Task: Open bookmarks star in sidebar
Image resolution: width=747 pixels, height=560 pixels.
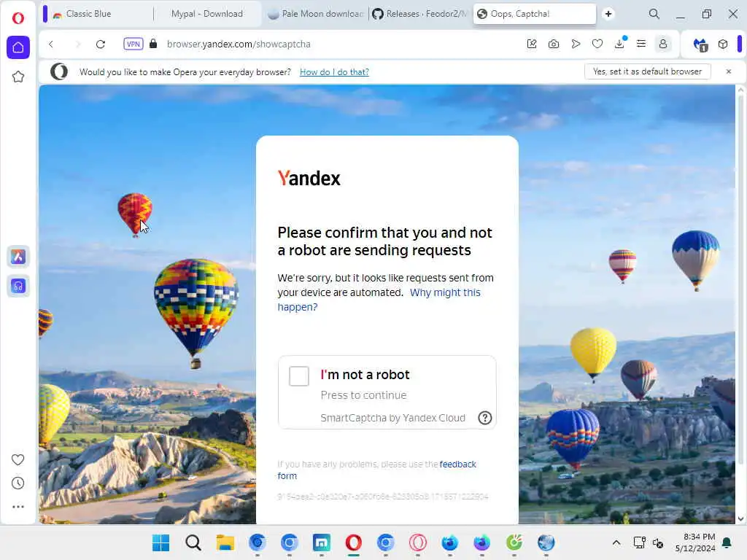Action: [x=18, y=77]
